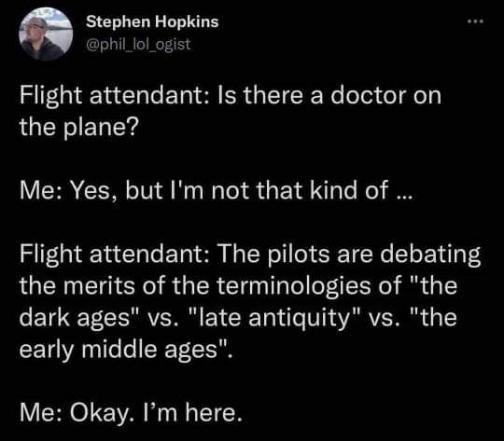Click the first "Flight attendant:" label
504x441 pixels.
pyautogui.click(x=115, y=96)
